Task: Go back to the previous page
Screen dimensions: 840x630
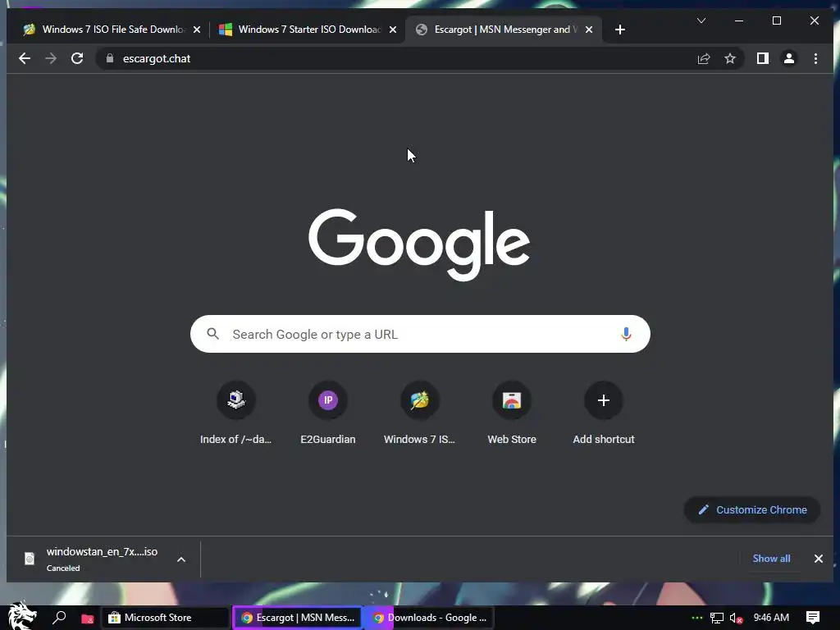Action: 25,58
